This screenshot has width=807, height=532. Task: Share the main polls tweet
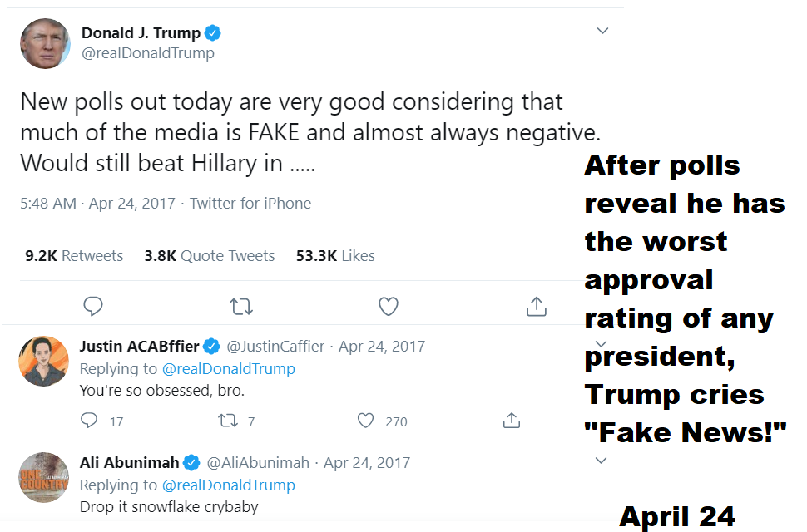[x=537, y=307]
